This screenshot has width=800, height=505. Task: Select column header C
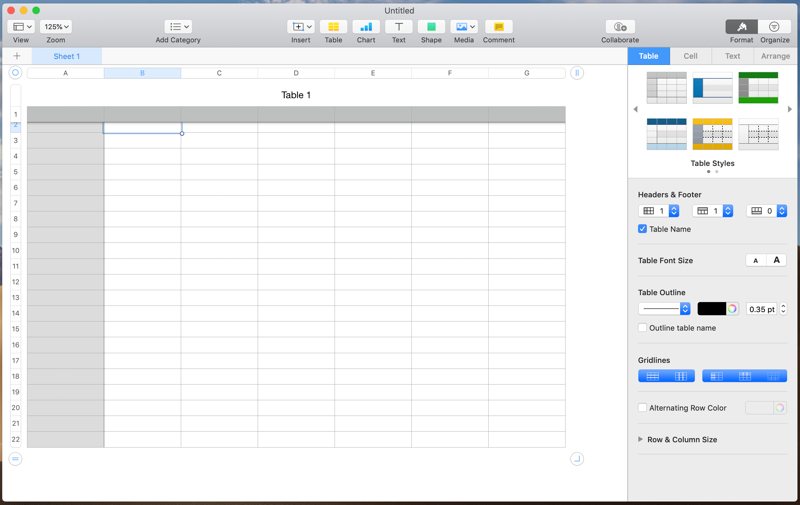tap(219, 73)
